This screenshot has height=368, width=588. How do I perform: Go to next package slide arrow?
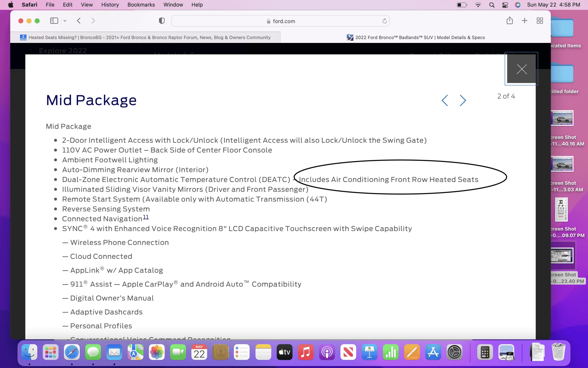click(463, 100)
